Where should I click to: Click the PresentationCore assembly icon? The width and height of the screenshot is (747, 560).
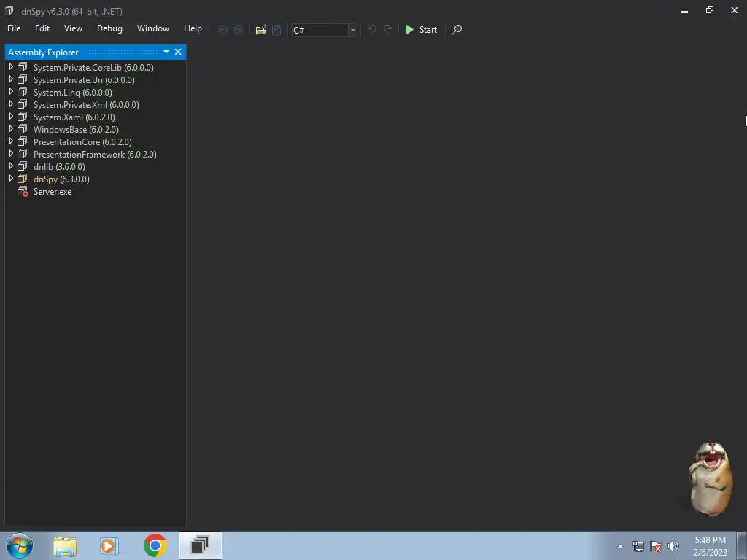point(23,141)
